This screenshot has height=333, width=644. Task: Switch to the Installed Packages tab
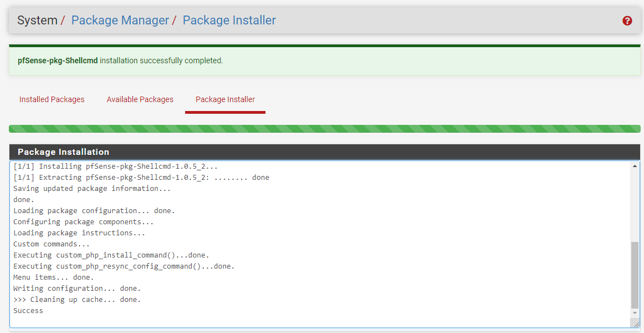tap(52, 99)
